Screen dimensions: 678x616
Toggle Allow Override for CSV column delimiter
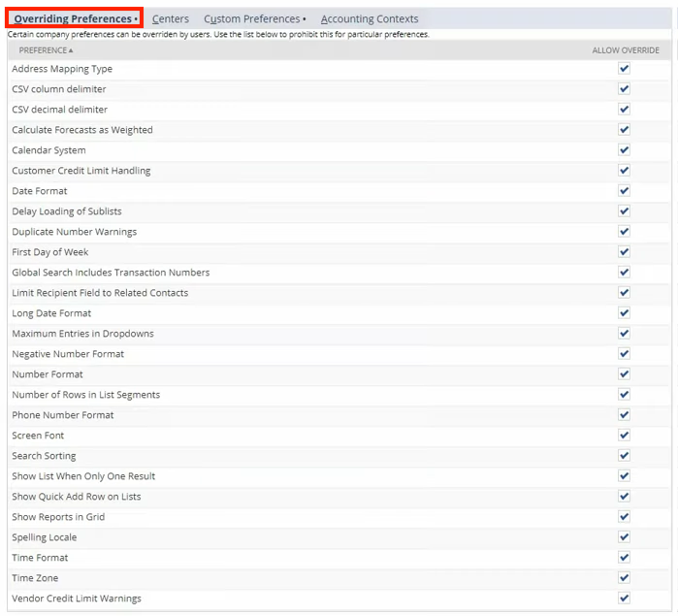624,88
